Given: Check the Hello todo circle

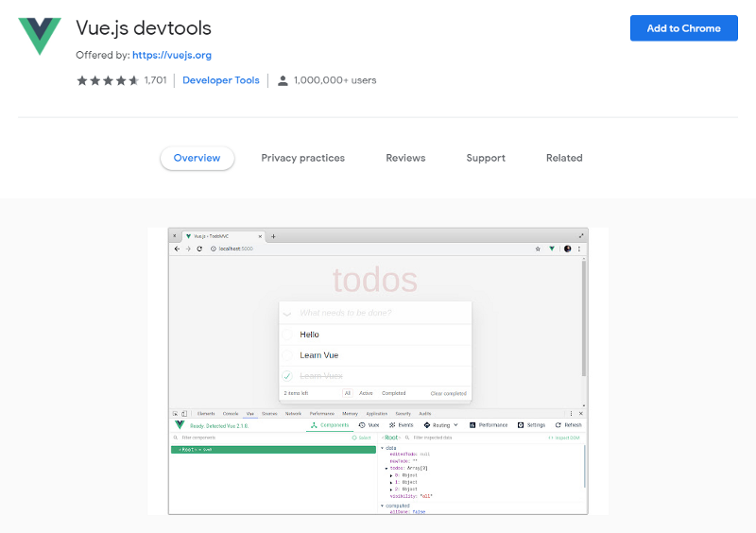Looking at the screenshot, I should (287, 335).
